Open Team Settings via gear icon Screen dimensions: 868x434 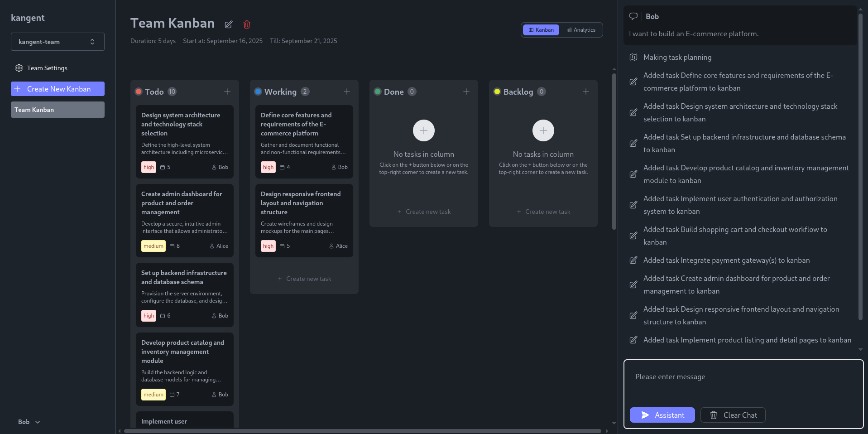19,68
